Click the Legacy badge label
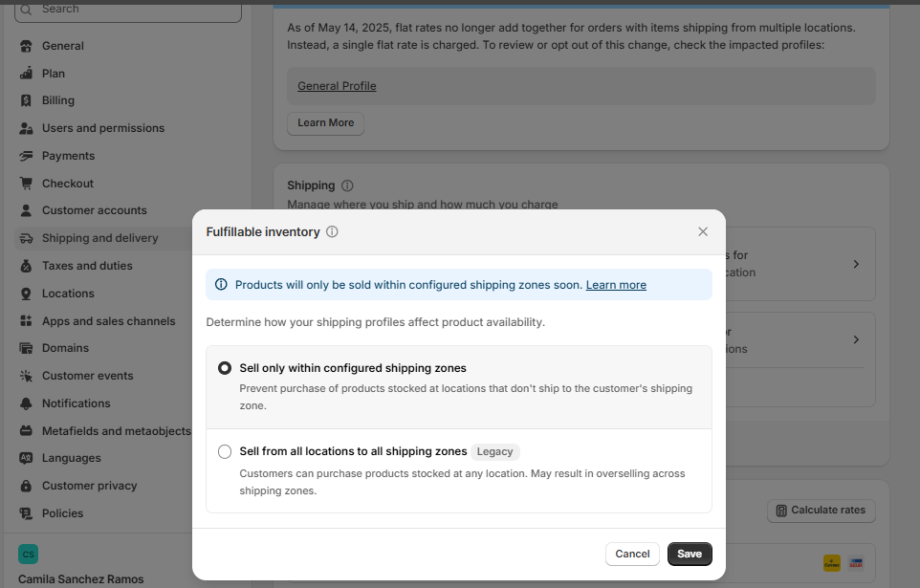The width and height of the screenshot is (920, 588). pos(494,451)
